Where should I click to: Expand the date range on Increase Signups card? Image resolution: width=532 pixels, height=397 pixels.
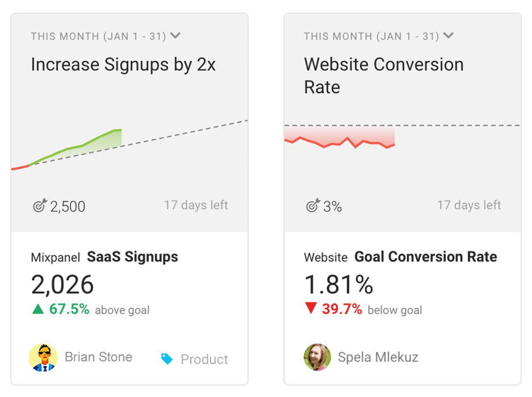click(175, 35)
